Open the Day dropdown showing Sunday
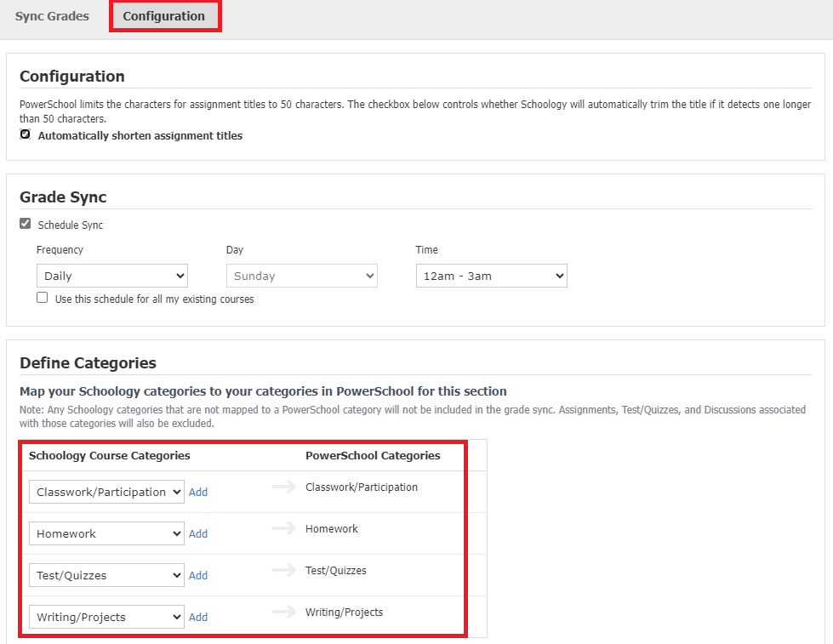 302,276
